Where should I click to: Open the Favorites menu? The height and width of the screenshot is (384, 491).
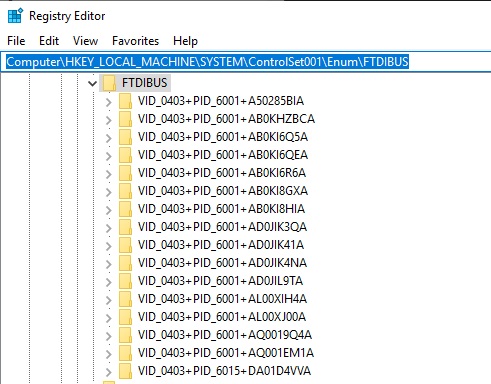coord(136,41)
